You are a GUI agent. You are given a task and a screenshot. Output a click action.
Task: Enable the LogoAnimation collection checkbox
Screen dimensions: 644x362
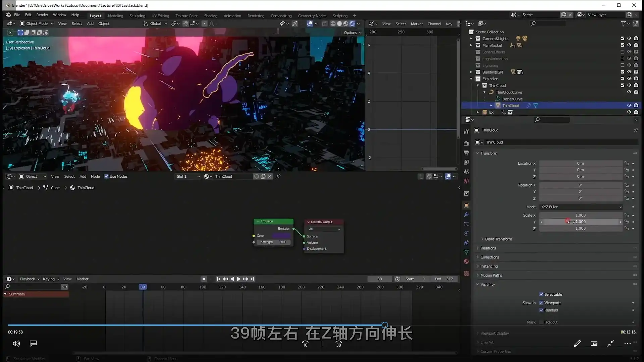point(623,58)
